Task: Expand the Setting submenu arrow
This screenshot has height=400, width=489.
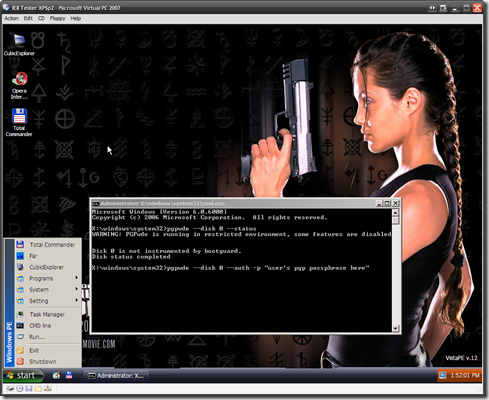Action: point(76,300)
